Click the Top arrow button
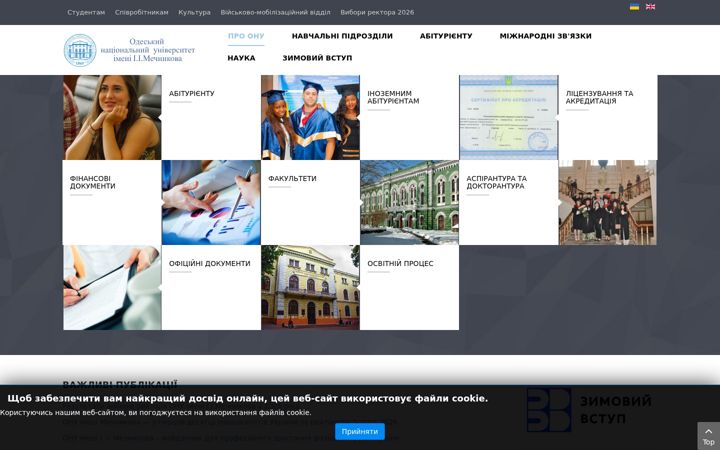Image resolution: width=720 pixels, height=450 pixels. coord(708,436)
